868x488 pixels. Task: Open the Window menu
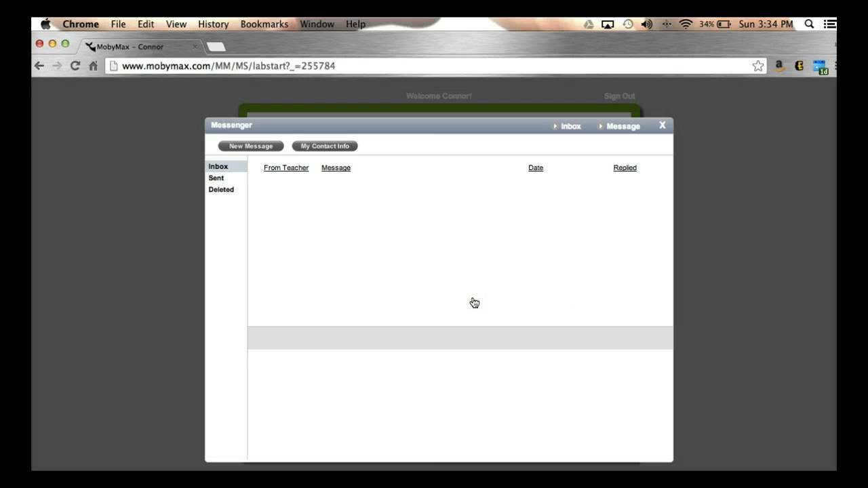click(x=317, y=24)
